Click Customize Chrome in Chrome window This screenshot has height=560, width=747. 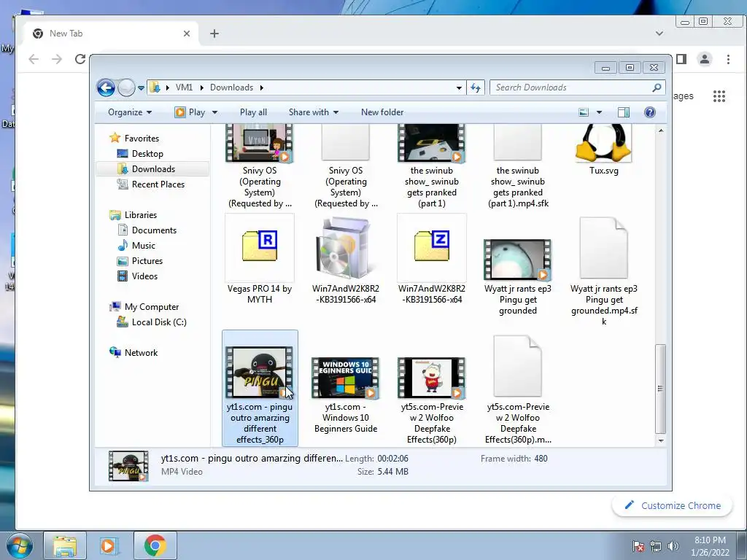tap(672, 506)
